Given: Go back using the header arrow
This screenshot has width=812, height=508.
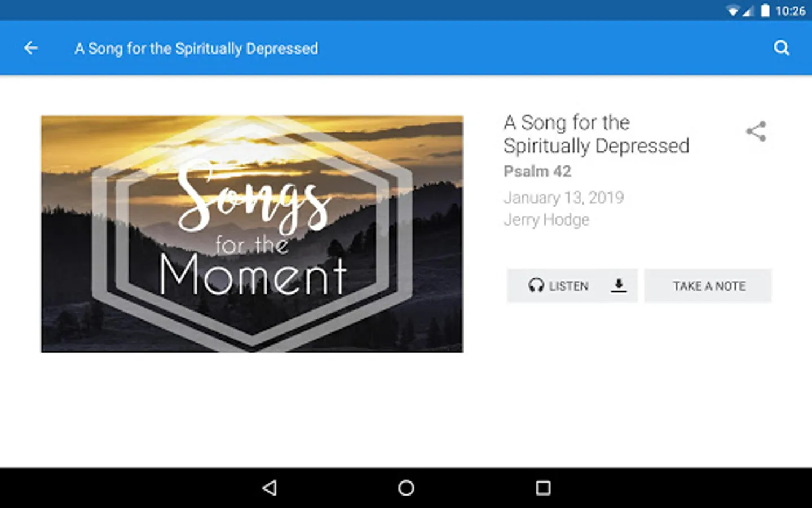Looking at the screenshot, I should (x=31, y=48).
